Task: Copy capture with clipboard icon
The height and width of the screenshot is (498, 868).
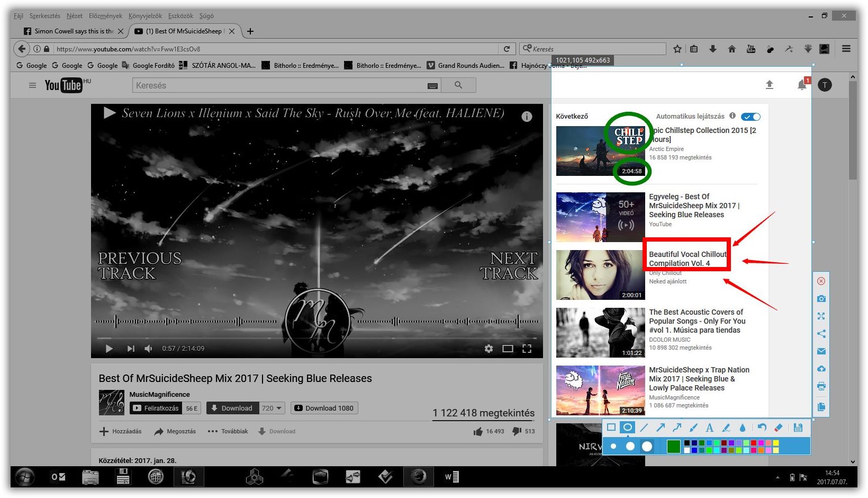Action: 821,407
